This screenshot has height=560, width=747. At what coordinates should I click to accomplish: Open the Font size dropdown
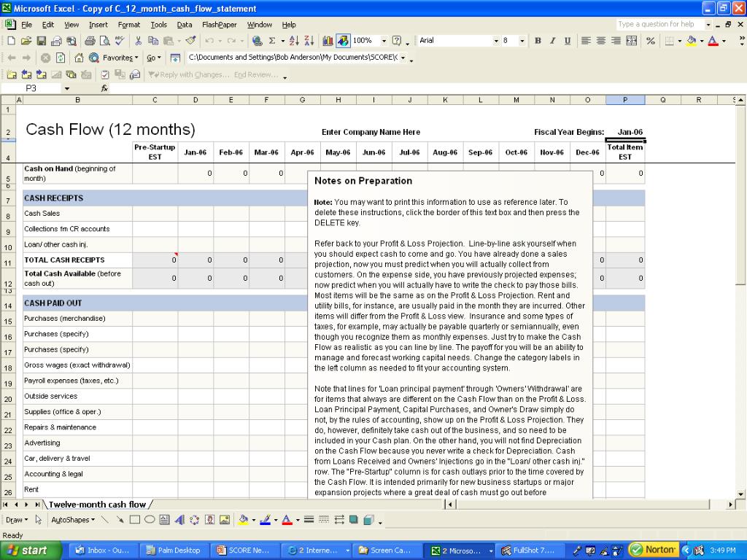(522, 41)
